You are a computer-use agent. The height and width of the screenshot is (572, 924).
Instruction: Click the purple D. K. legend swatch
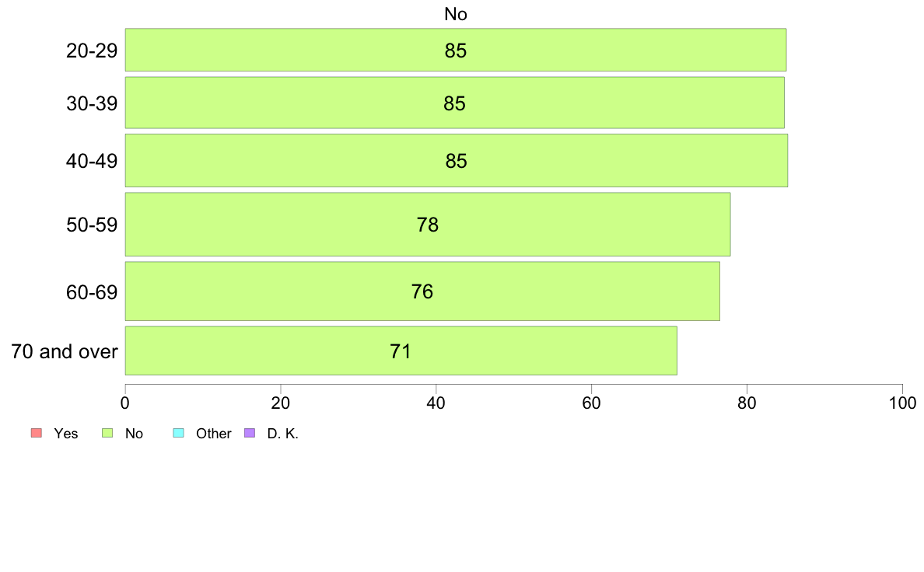click(x=250, y=433)
